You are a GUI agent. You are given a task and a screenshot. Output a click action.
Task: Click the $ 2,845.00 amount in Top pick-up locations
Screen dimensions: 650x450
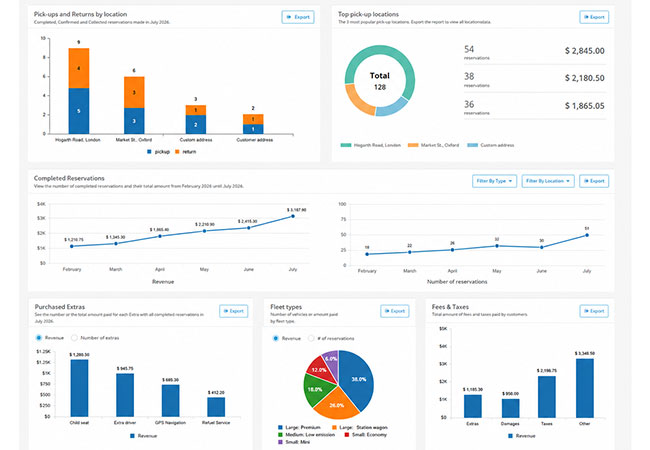point(585,51)
